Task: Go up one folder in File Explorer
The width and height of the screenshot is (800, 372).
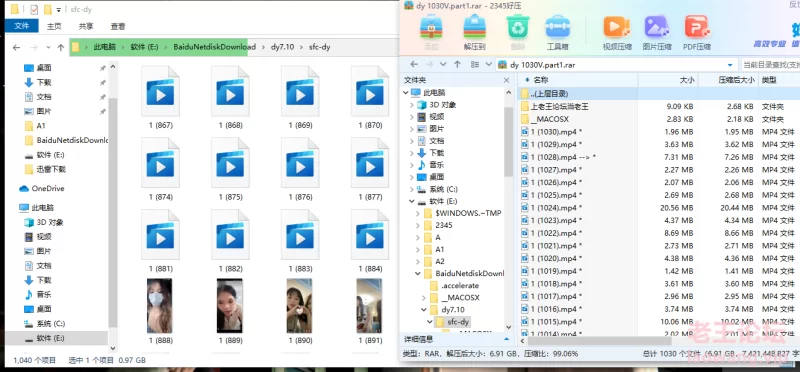Action: pos(61,47)
